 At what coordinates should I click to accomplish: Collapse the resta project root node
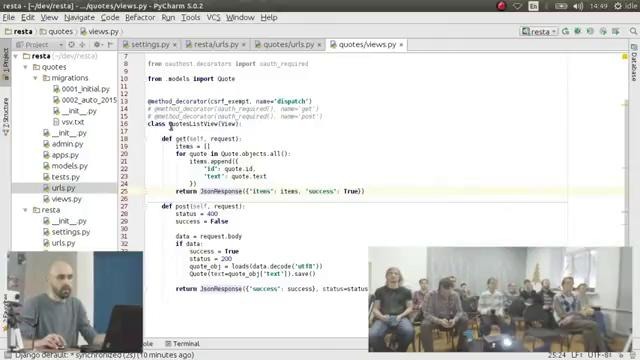[x=16, y=56]
